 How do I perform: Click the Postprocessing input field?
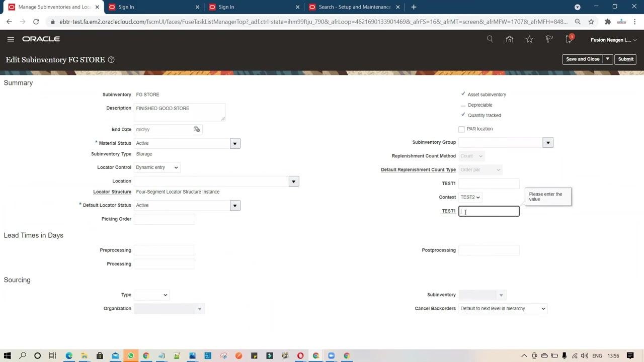point(489,250)
